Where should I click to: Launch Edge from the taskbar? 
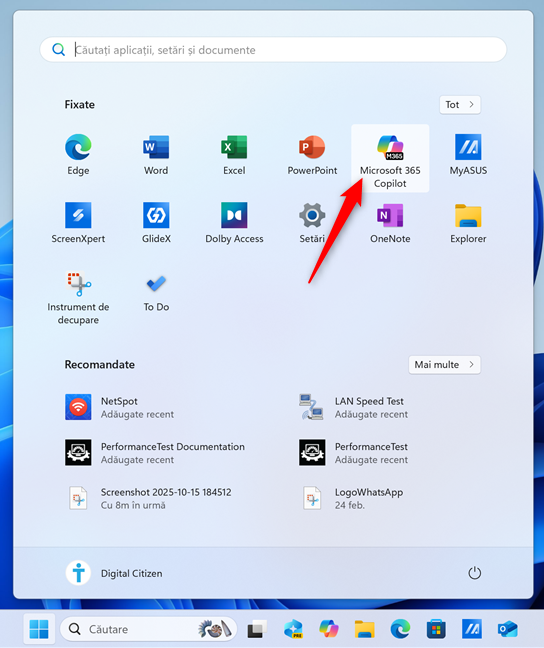pyautogui.click(x=400, y=629)
